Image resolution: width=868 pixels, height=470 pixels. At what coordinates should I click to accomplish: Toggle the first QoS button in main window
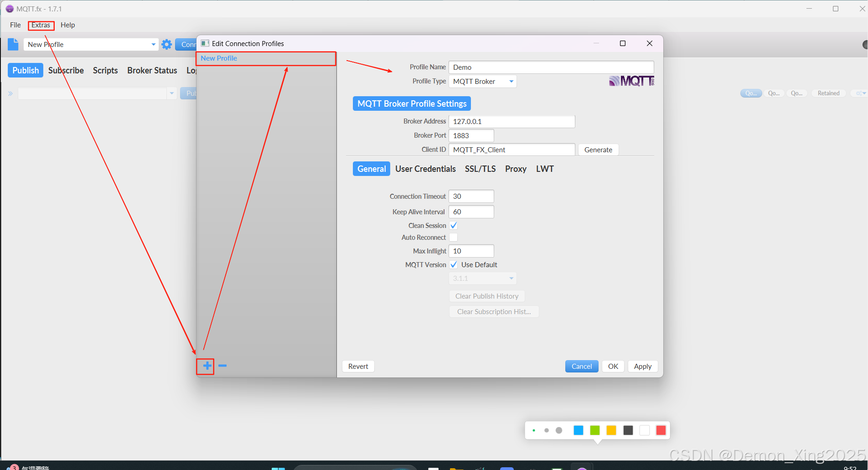pos(751,93)
